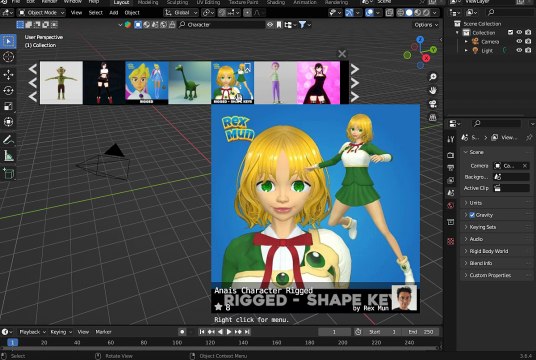Viewport: 536px width, 360px height.
Task: Open the Options dropdown in viewport
Action: point(426,25)
